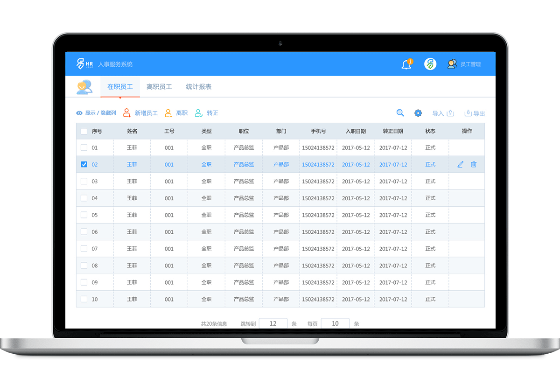Click 人事服务系统 header title
This screenshot has width=560, height=392.
pos(115,64)
